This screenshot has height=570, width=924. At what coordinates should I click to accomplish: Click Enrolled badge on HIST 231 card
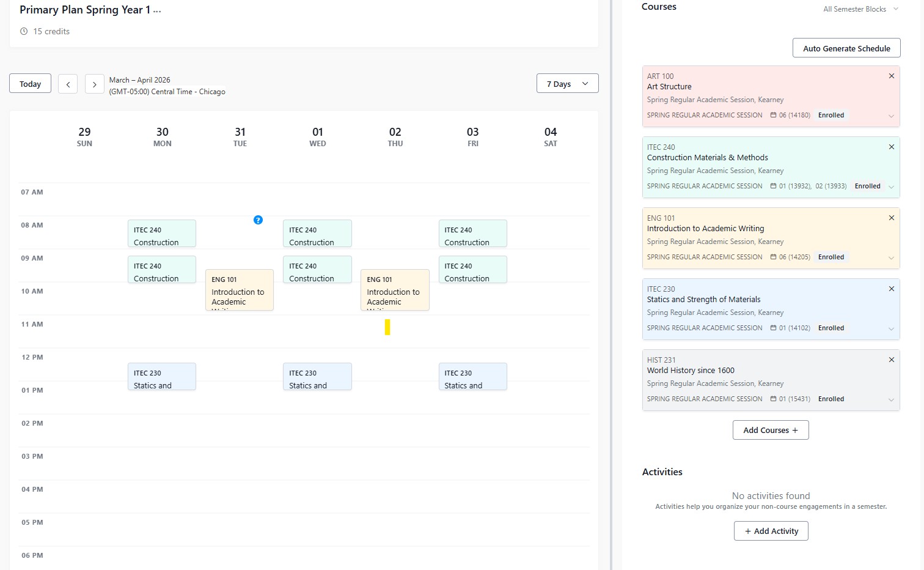coord(831,399)
